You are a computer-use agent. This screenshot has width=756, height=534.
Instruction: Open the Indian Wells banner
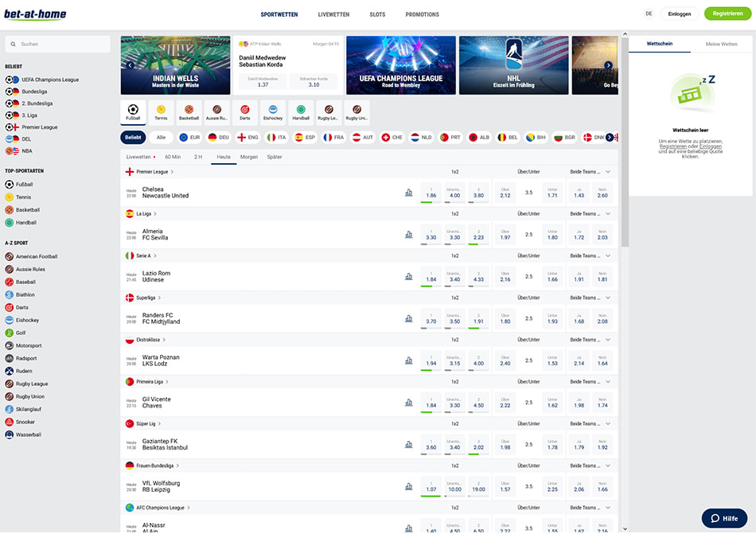click(x=176, y=65)
